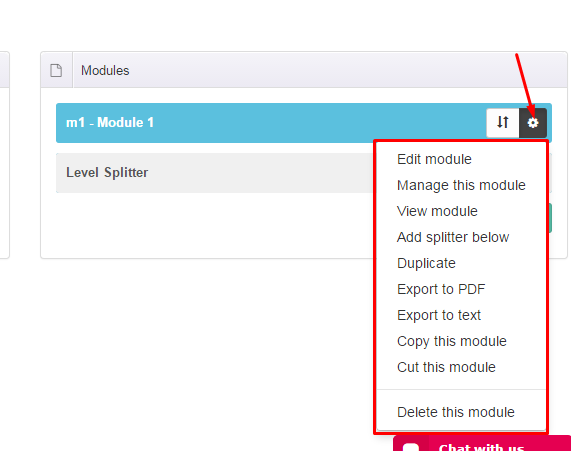Choose Add splitter below
Screen dimensions: 571x451
point(453,237)
